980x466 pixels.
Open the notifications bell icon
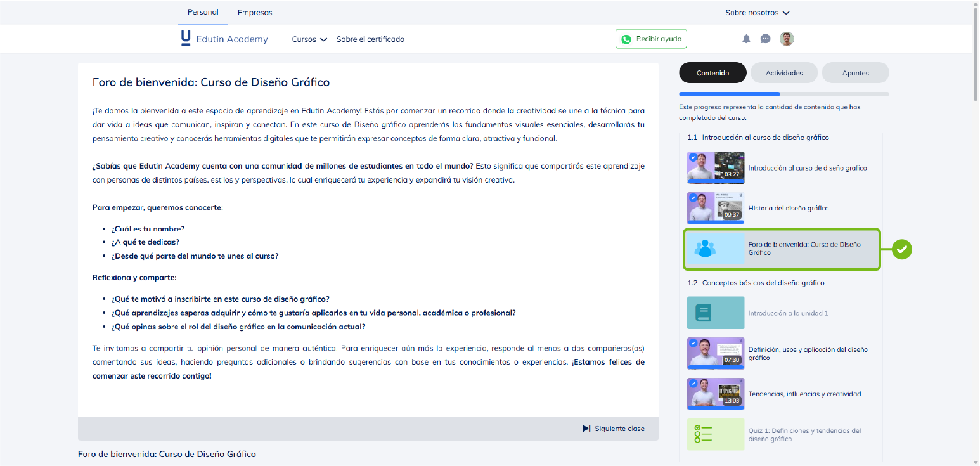tap(746, 39)
